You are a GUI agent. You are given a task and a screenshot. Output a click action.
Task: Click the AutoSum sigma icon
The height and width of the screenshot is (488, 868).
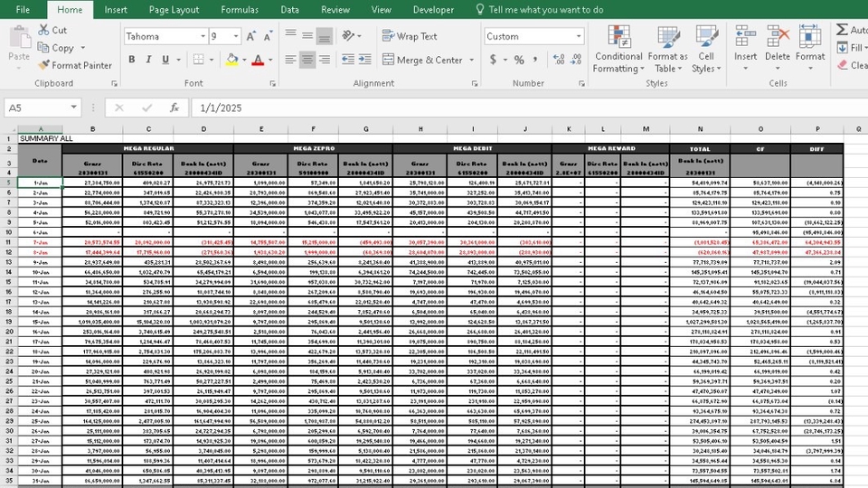click(x=842, y=29)
